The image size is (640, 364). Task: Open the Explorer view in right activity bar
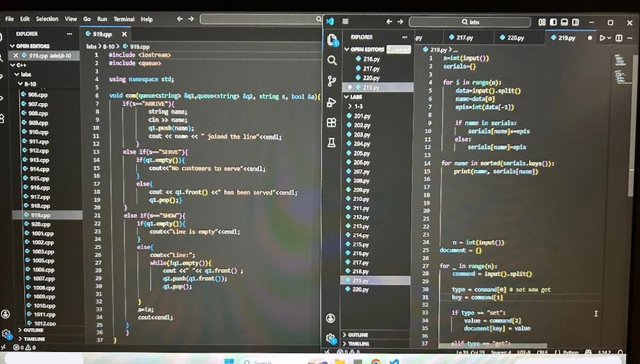coord(332,40)
